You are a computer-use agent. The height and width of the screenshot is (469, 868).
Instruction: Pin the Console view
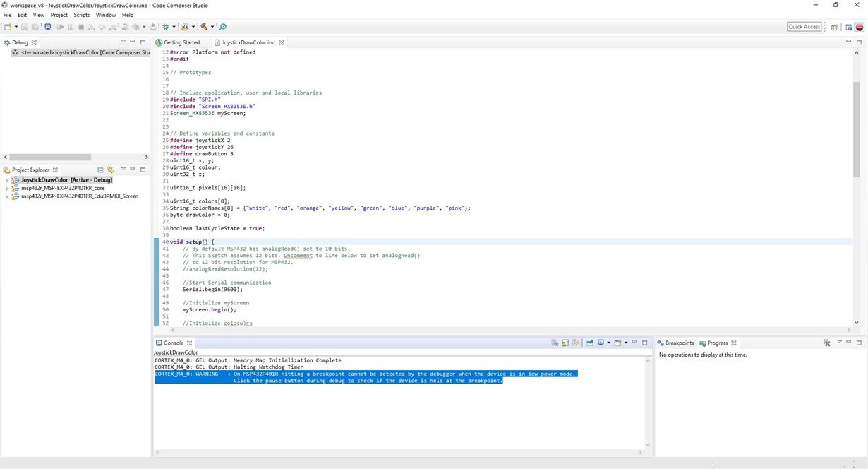pos(574,343)
